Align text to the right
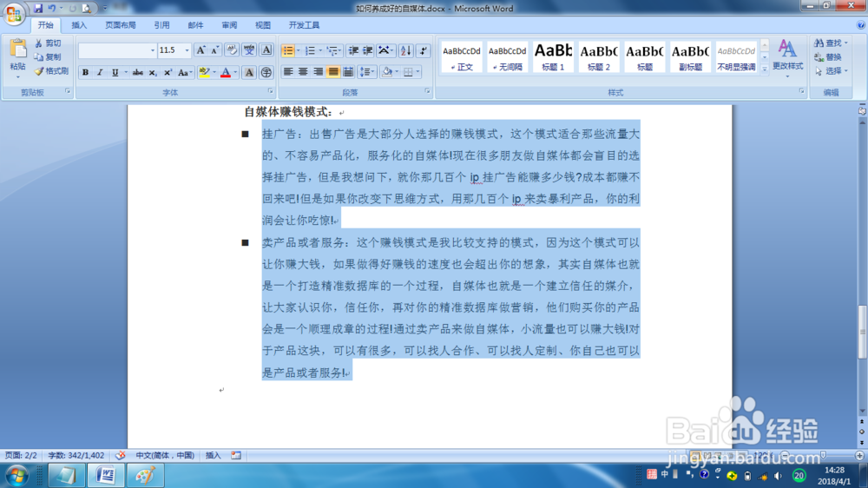This screenshot has width=868, height=488. coord(319,72)
